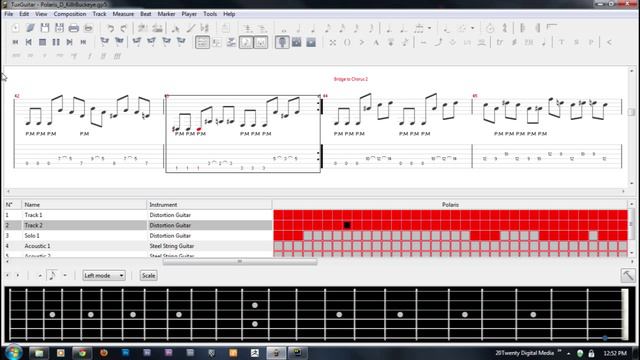Select Track 1 in the track list
Screen dimensions: 640x360
(138, 215)
